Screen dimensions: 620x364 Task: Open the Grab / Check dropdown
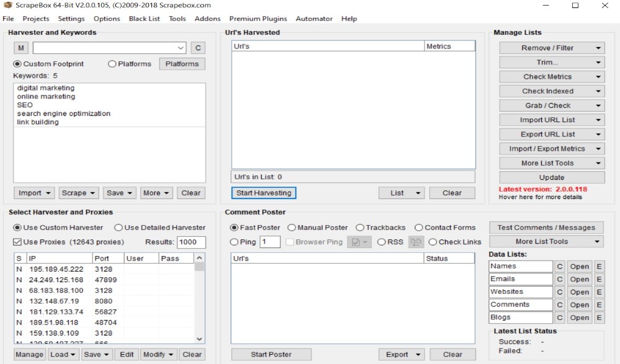(552, 105)
